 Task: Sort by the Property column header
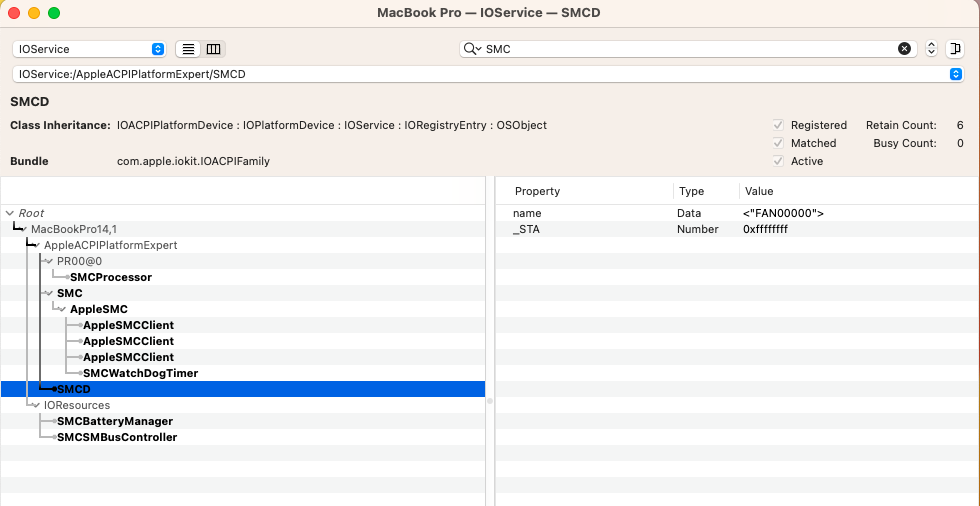[538, 191]
